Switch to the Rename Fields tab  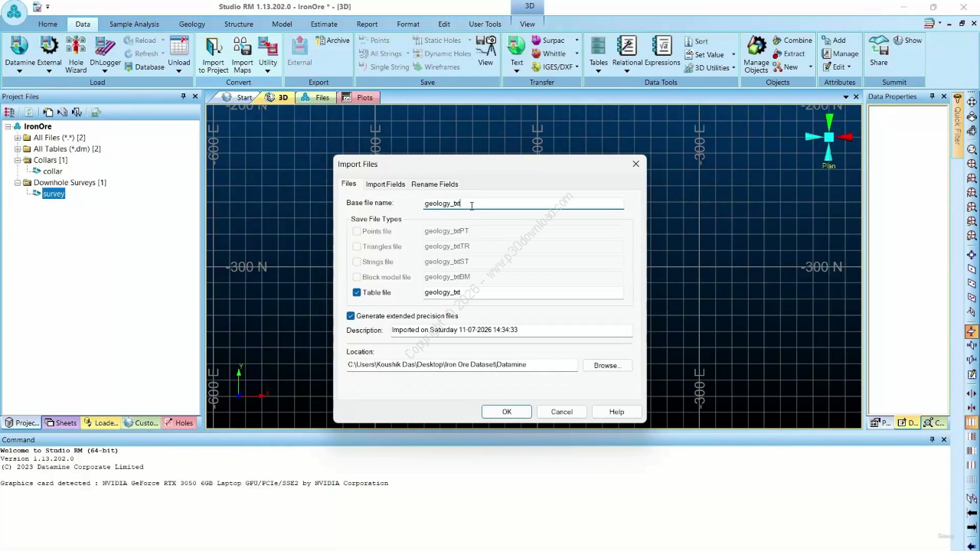[x=434, y=184]
